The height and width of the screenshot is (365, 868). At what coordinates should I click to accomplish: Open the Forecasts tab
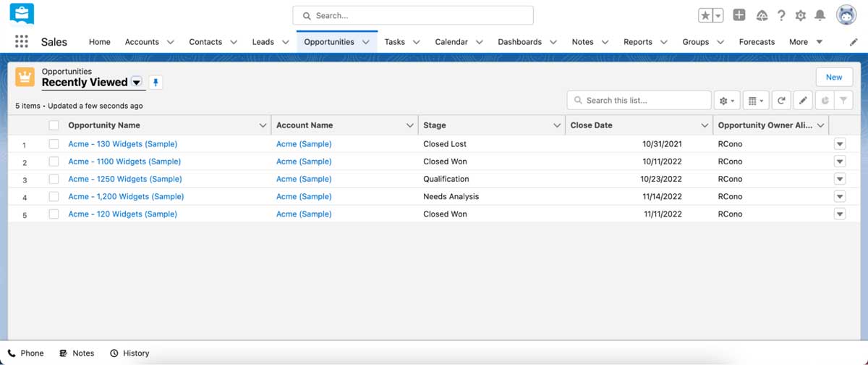757,42
